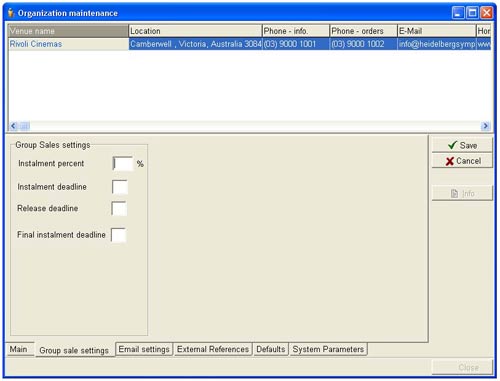This screenshot has width=500, height=381.
Task: Click the Phone - orders column header
Action: [364, 31]
